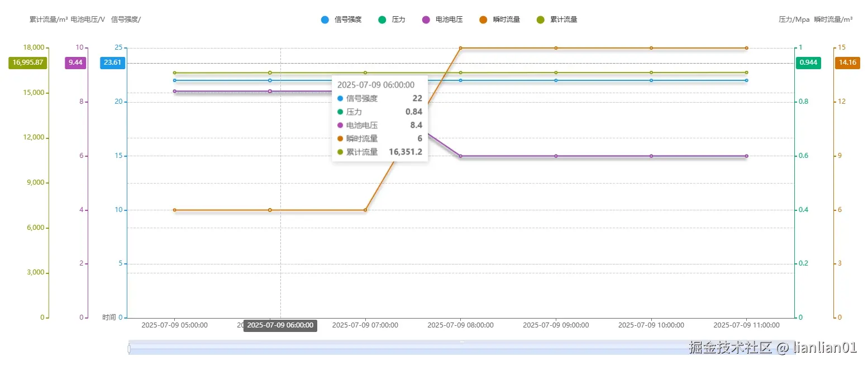This screenshot has height=366, width=868.
Task: Click the orange 瞬时流量 point at 05:00:00
Action: tap(175, 210)
